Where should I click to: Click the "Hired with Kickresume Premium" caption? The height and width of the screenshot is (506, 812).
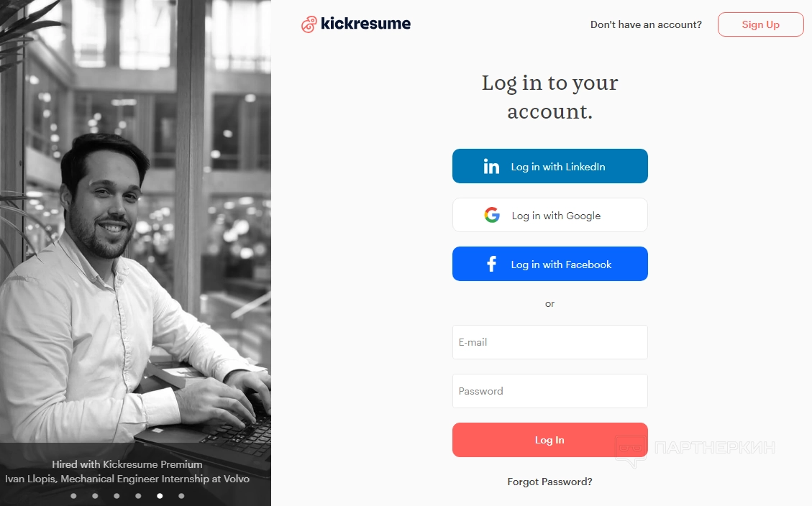[x=127, y=464]
